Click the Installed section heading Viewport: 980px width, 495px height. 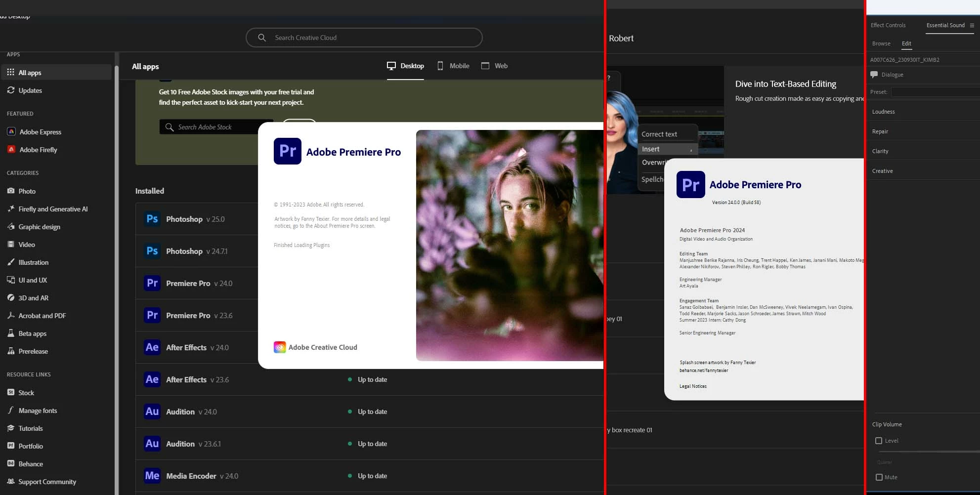[x=150, y=191]
